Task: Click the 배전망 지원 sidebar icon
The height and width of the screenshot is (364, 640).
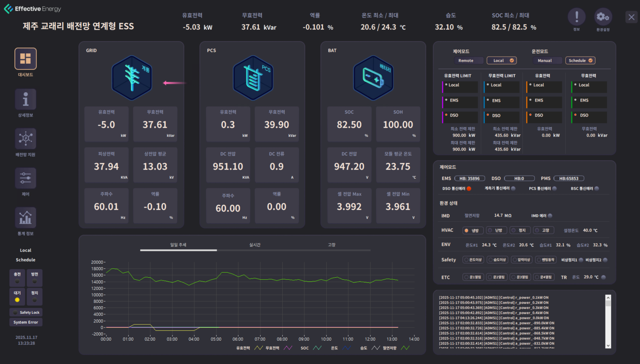Action: [26, 139]
